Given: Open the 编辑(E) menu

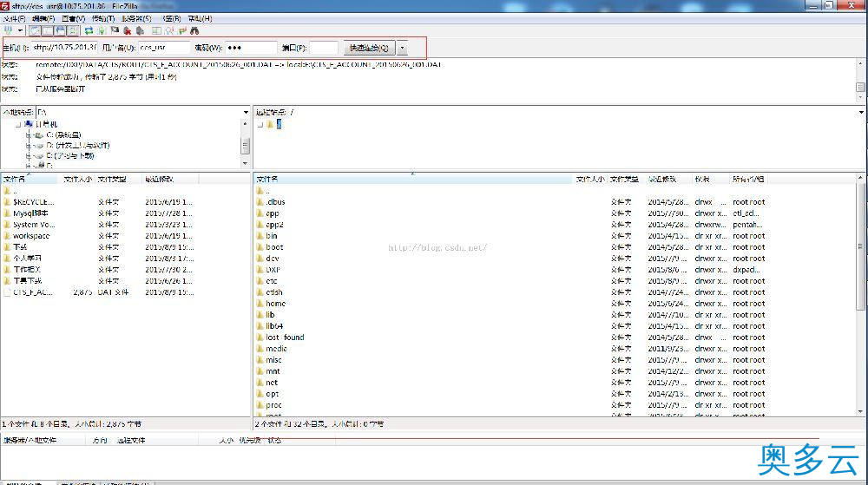Looking at the screenshot, I should (43, 19).
